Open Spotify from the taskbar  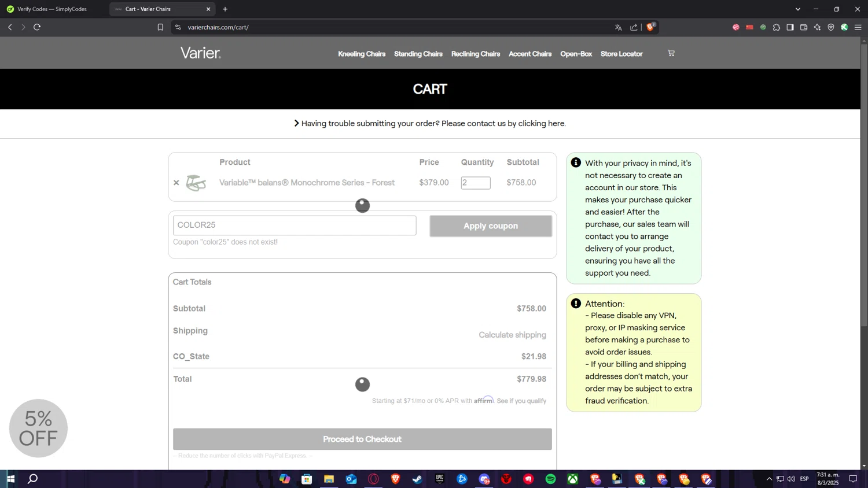[x=550, y=479]
